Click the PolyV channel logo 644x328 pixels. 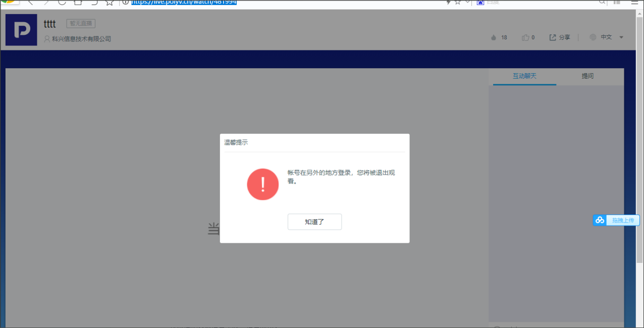point(21,30)
